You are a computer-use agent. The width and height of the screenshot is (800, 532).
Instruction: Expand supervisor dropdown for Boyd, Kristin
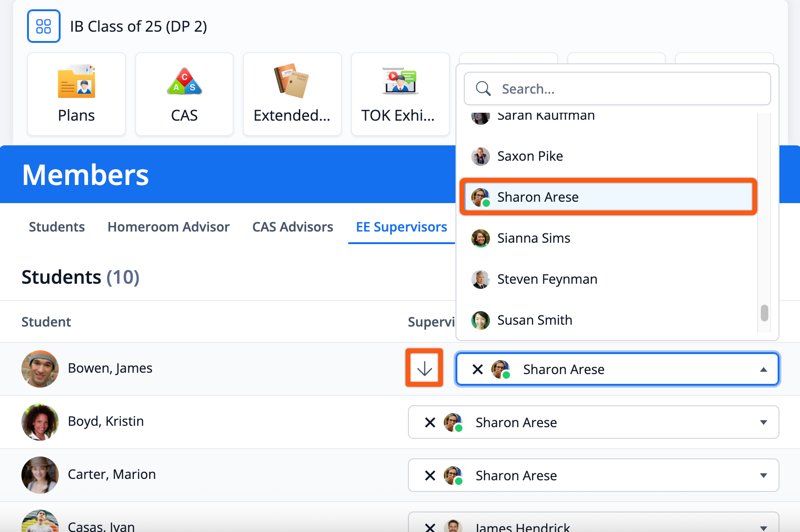pos(763,423)
